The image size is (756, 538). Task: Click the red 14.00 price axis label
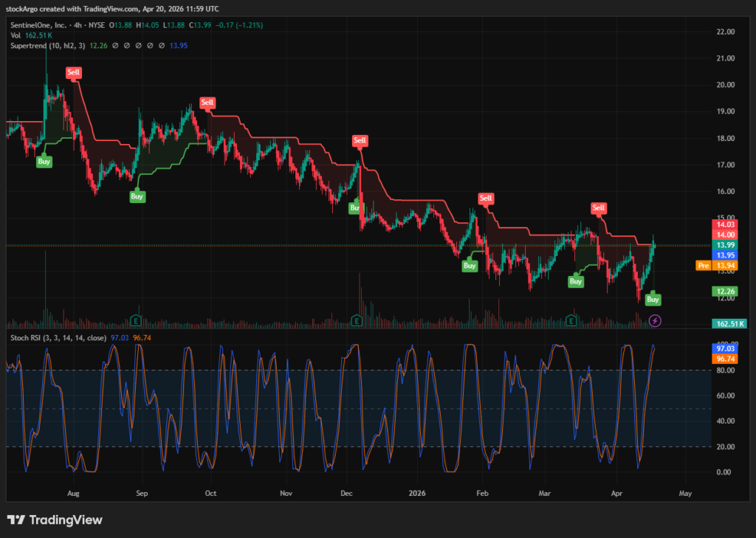[725, 235]
